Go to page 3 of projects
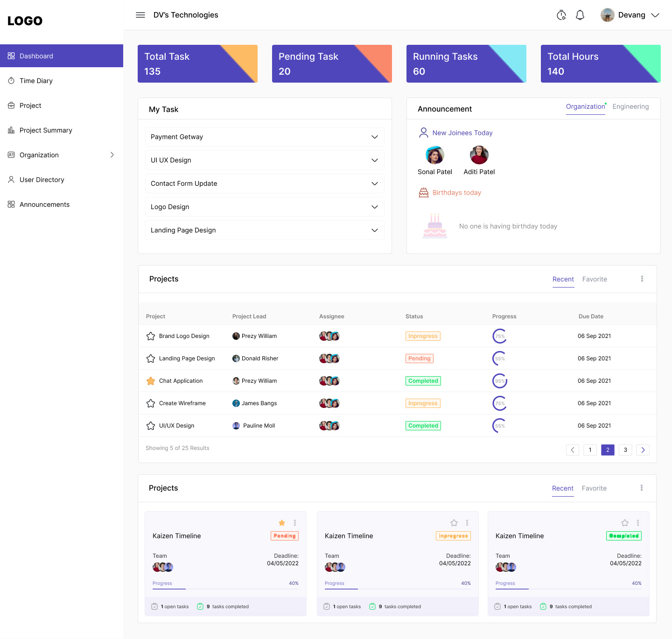 pyautogui.click(x=625, y=449)
